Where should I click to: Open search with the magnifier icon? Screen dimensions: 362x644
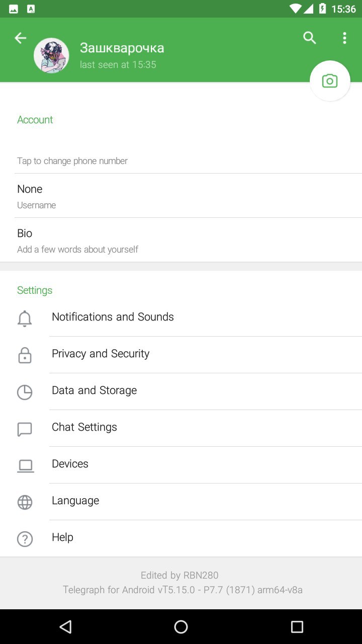[310, 38]
